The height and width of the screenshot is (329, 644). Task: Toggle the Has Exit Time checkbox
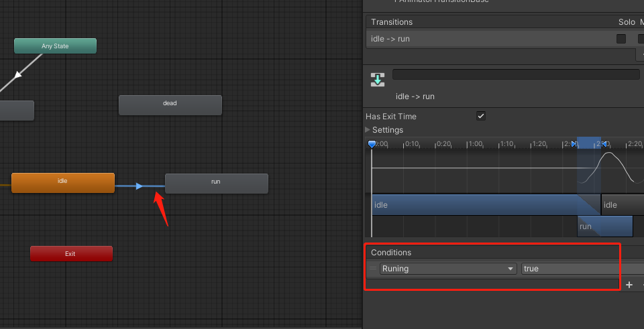click(x=481, y=116)
